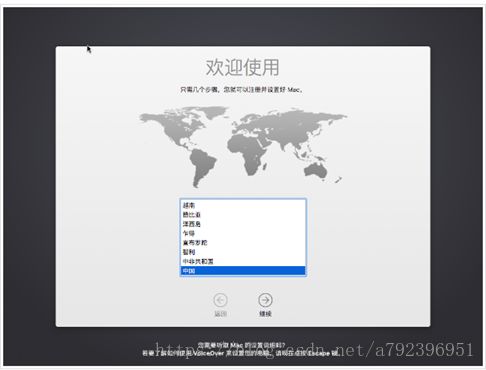Click the 继续 (Continue) right-arrow button
This screenshot has height=370, width=486.
265,300
